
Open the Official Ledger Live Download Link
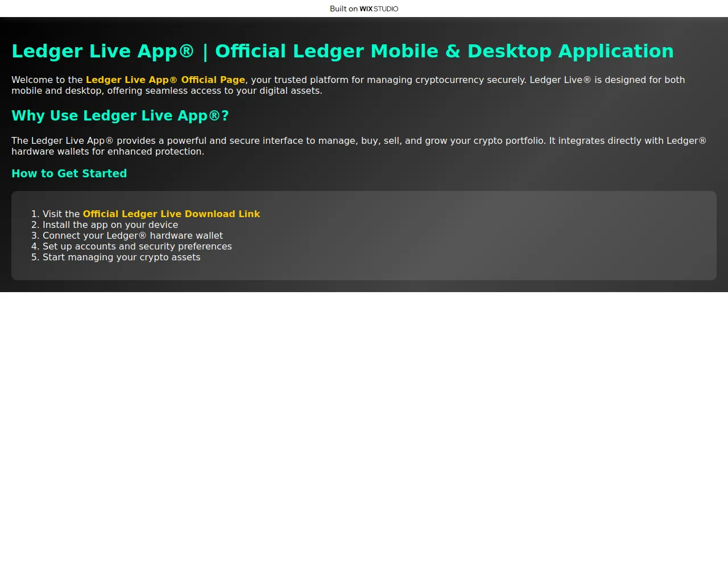171,214
